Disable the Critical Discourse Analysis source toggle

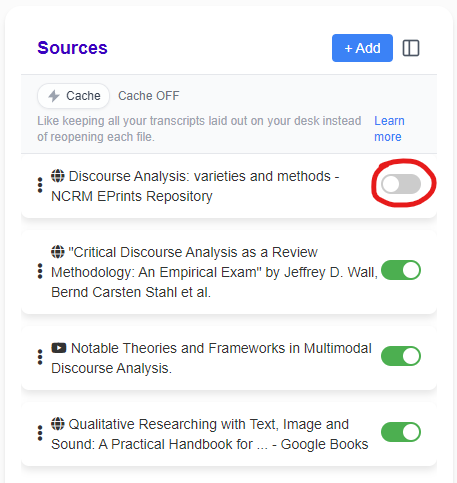[401, 270]
